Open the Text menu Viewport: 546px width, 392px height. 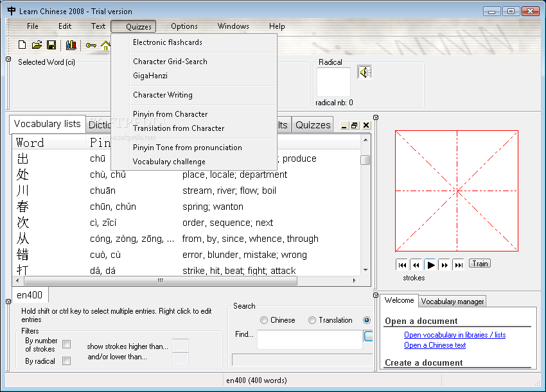click(x=98, y=26)
